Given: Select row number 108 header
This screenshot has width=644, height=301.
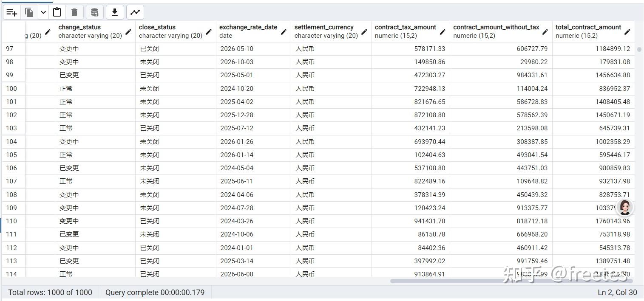Looking at the screenshot, I should pyautogui.click(x=11, y=195).
